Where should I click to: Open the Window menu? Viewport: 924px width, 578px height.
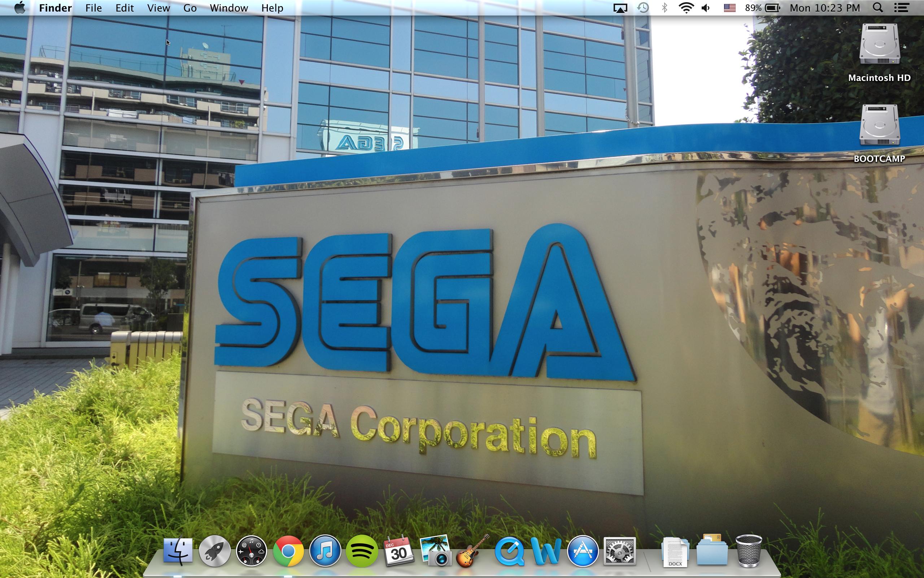[229, 8]
